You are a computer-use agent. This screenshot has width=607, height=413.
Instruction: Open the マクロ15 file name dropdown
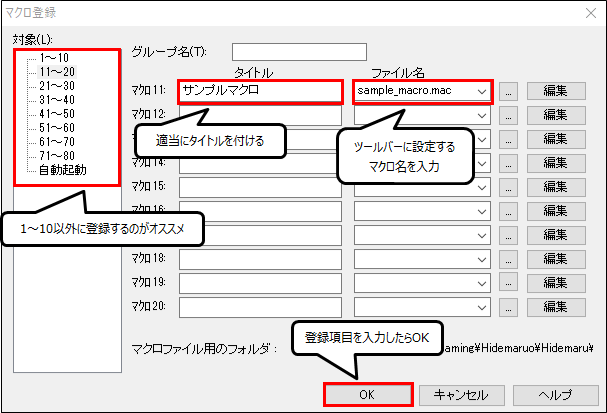[x=482, y=188]
